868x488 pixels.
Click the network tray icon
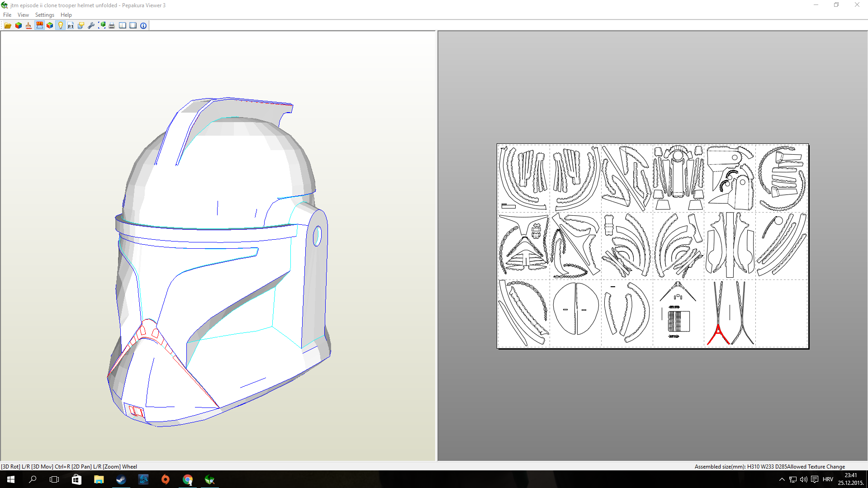tap(793, 479)
